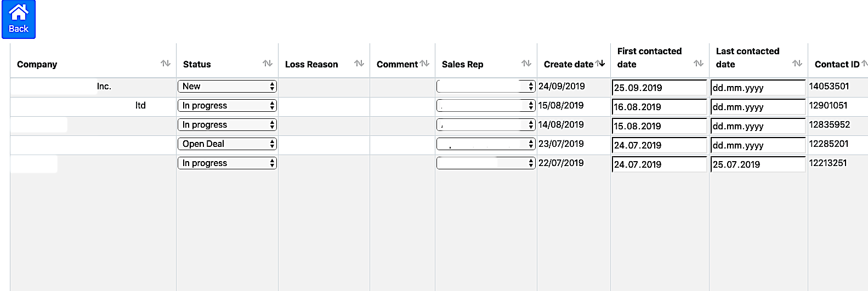Sort by Status using sort arrows

coord(268,64)
